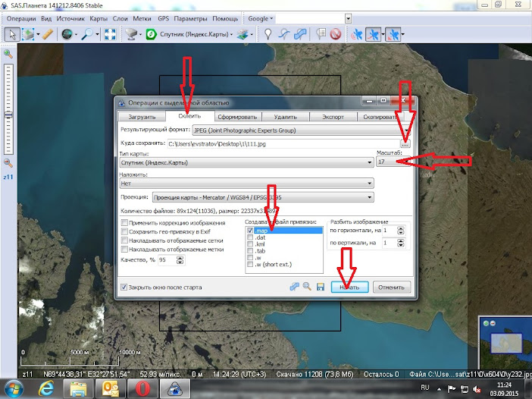Image resolution: width=532 pixels, height=399 pixels.
Task: Add a new path with track icon
Action: 284,34
